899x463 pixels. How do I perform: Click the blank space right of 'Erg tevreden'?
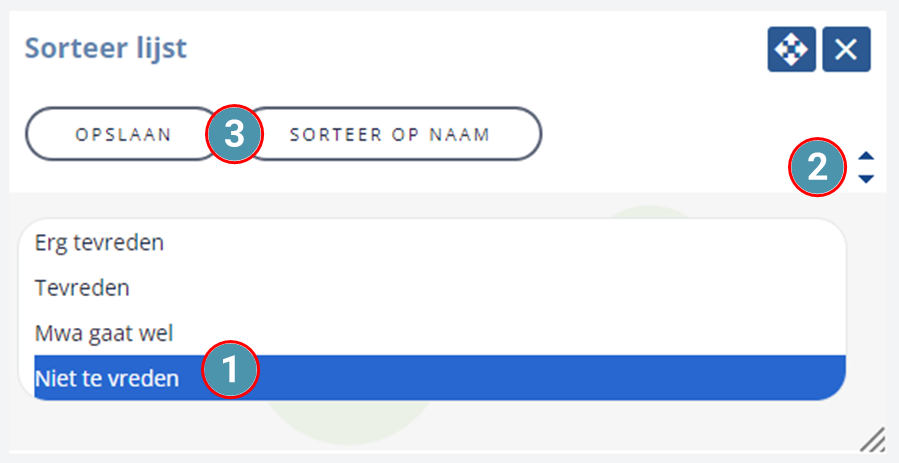[x=505, y=242]
